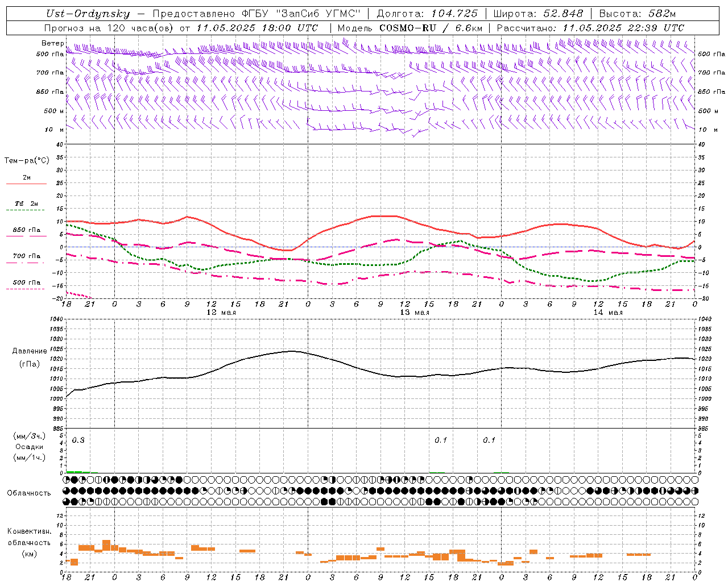Click the red 2м temperature curve peak on 13 мая
The width and height of the screenshot is (728, 582).
[384, 216]
